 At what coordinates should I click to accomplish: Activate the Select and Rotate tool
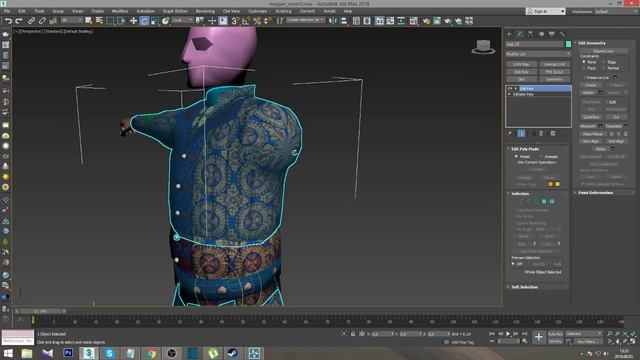point(144,21)
